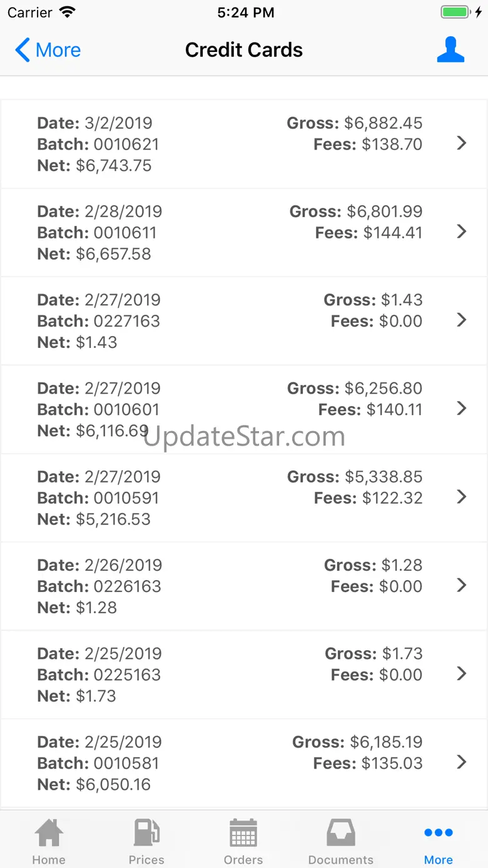Screen dimensions: 488x868
Task: Expand batch 0010621 with chevron arrow
Action: coord(462,143)
